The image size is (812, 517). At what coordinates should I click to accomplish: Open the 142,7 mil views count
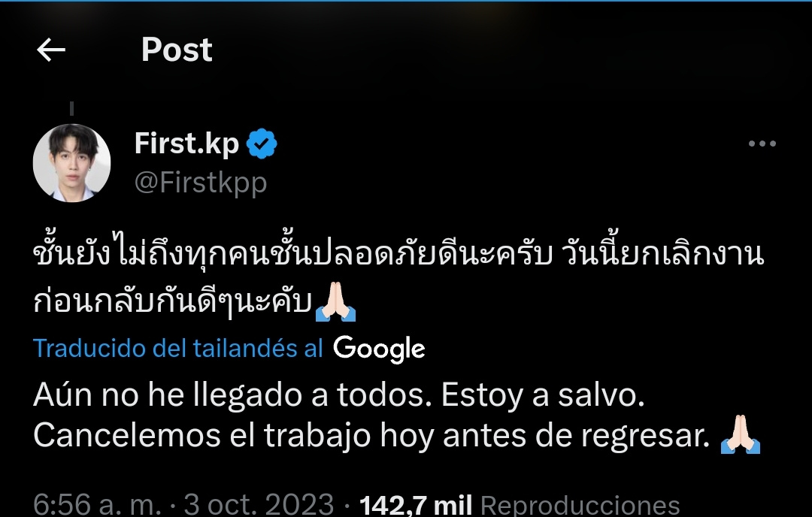[x=416, y=504]
